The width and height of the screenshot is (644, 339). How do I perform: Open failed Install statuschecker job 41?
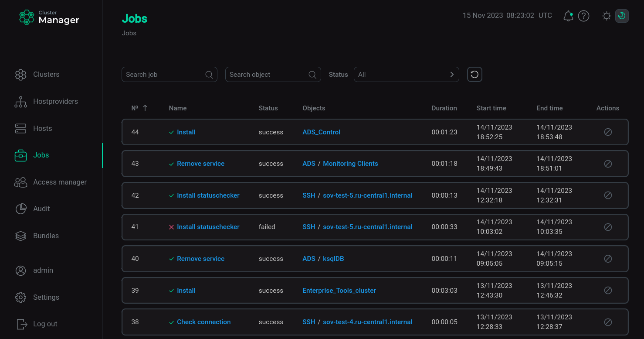pos(208,227)
